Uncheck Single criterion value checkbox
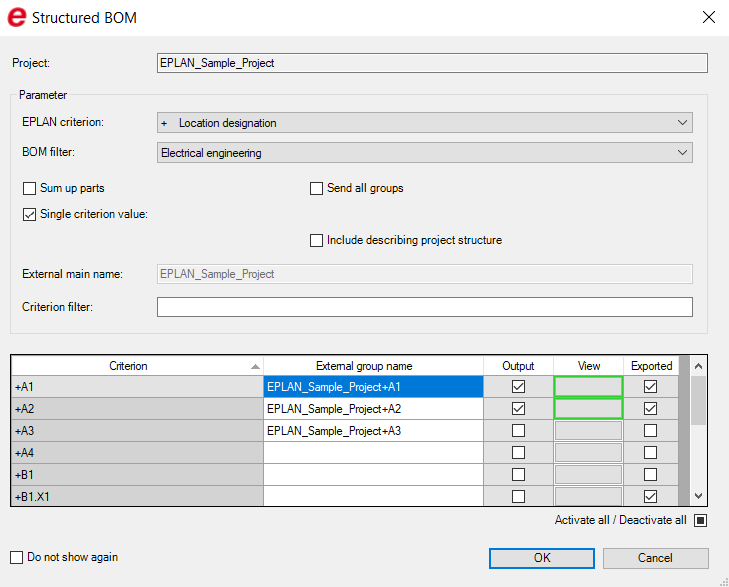 29,214
